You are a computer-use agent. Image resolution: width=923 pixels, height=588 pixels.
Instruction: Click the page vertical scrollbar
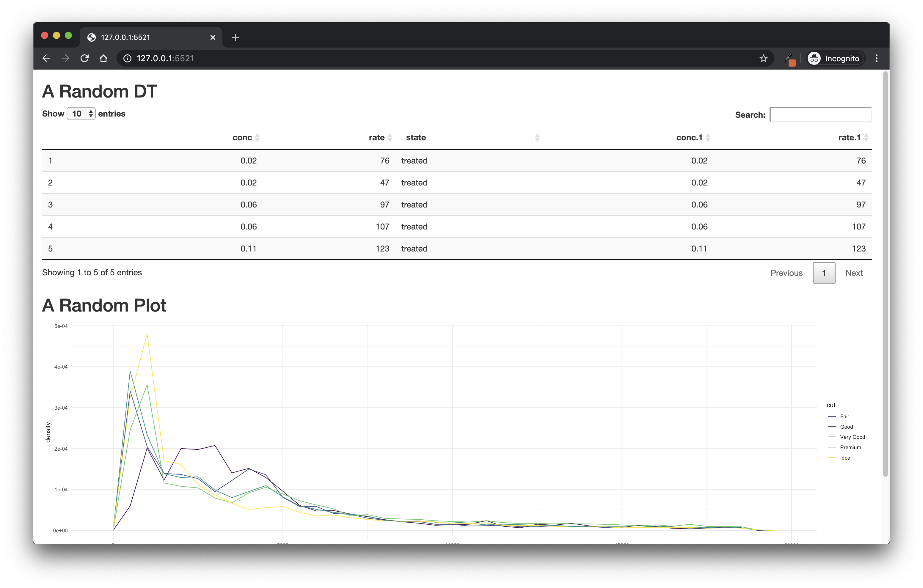pyautogui.click(x=885, y=274)
